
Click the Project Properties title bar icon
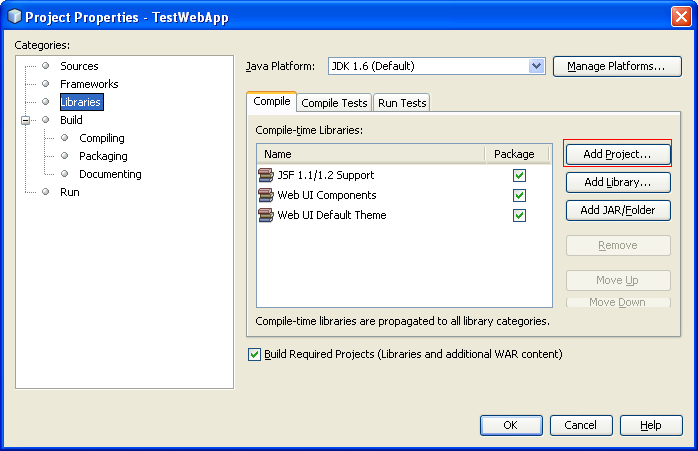point(14,16)
